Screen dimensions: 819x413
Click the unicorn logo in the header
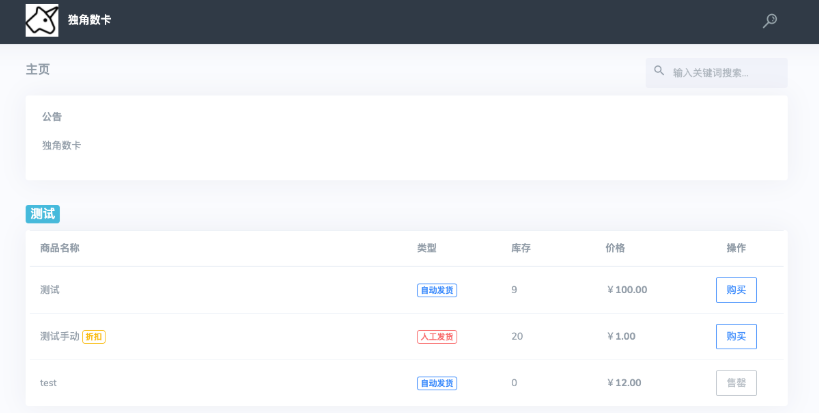(41, 20)
